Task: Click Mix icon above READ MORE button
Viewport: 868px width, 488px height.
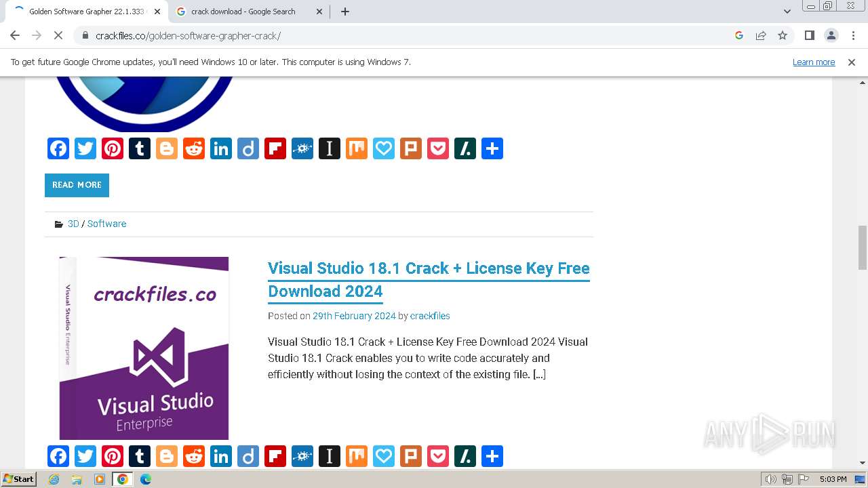Action: point(357,148)
